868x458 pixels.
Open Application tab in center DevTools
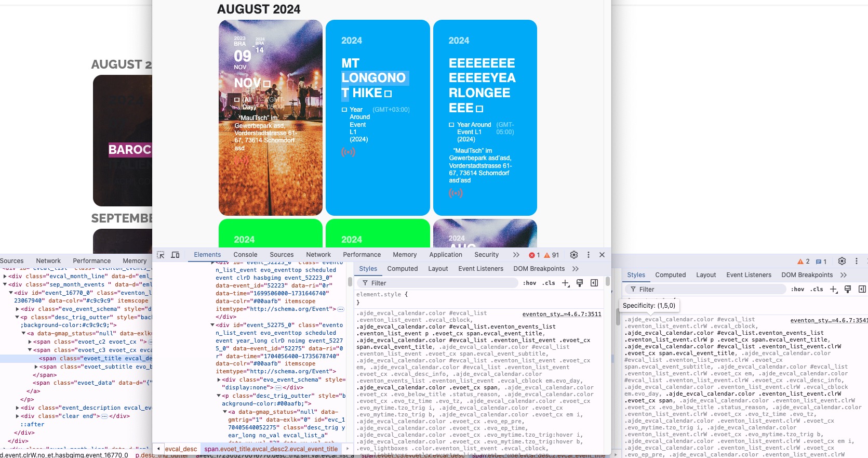tap(446, 255)
